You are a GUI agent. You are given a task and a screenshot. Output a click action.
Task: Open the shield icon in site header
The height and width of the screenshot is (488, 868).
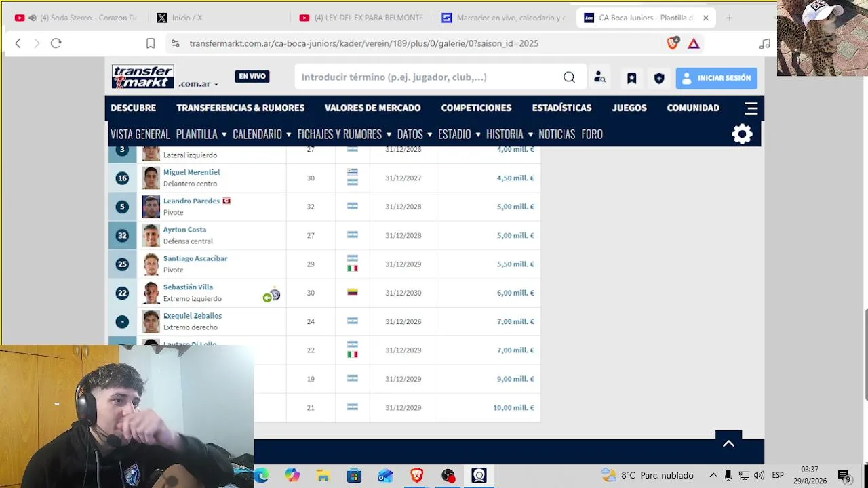(x=658, y=78)
